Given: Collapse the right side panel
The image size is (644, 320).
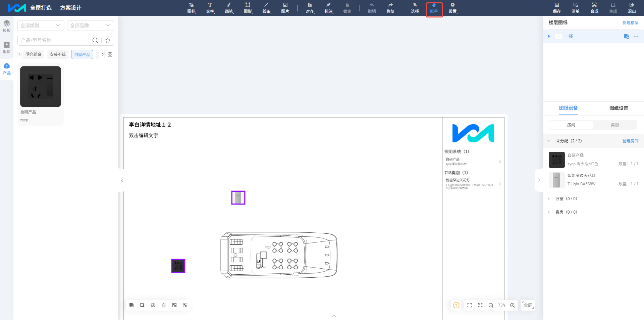Looking at the screenshot, I should [539, 180].
